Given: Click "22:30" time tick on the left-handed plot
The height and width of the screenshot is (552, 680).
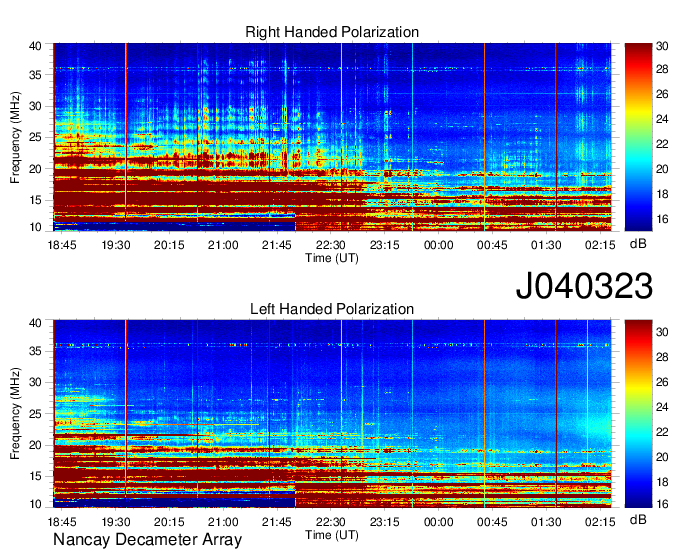Looking at the screenshot, I should tap(330, 522).
